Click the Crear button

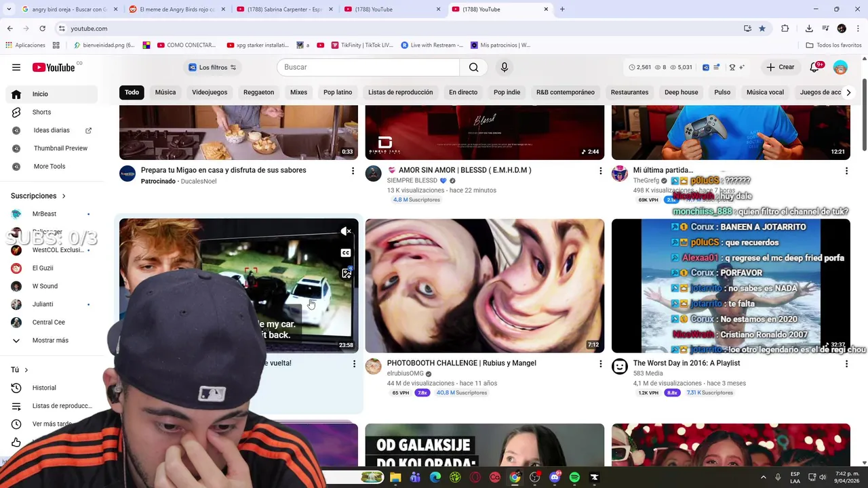(x=781, y=67)
